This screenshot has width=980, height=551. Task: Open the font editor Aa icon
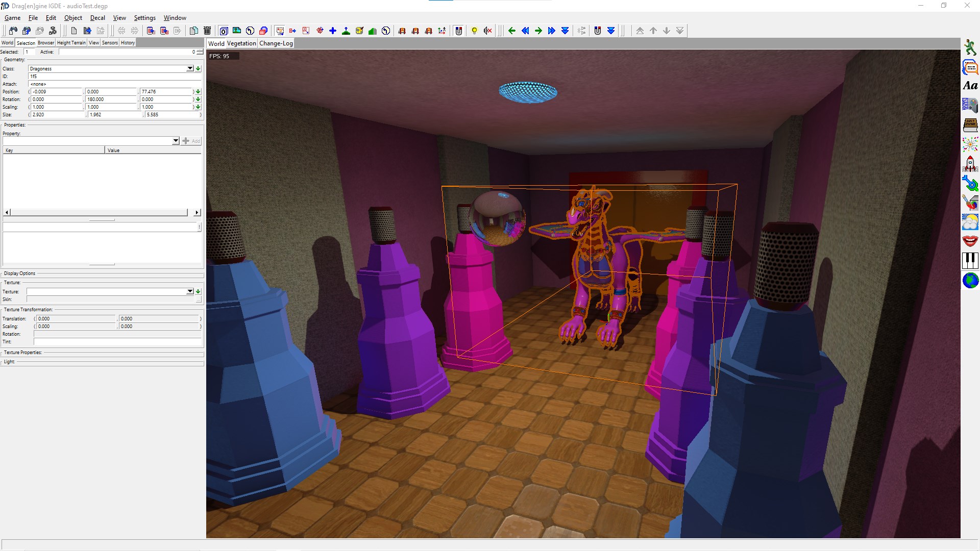970,86
